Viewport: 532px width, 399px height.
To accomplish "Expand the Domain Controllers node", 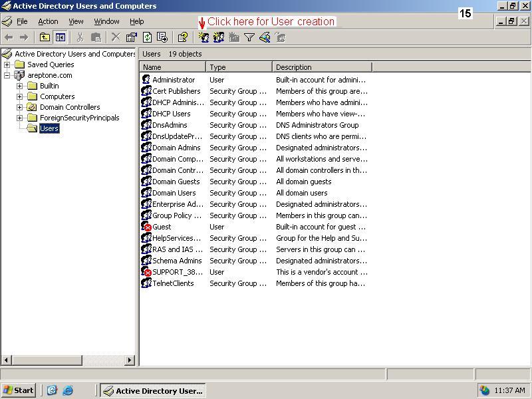I will [20, 107].
